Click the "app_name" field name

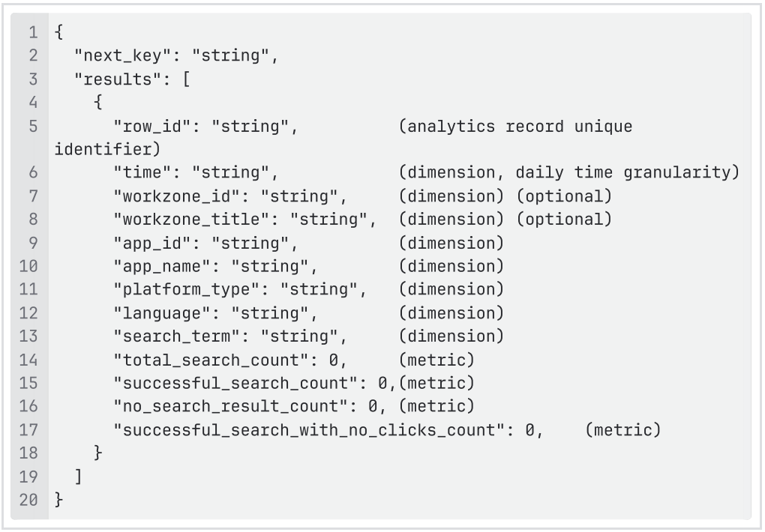(163, 266)
